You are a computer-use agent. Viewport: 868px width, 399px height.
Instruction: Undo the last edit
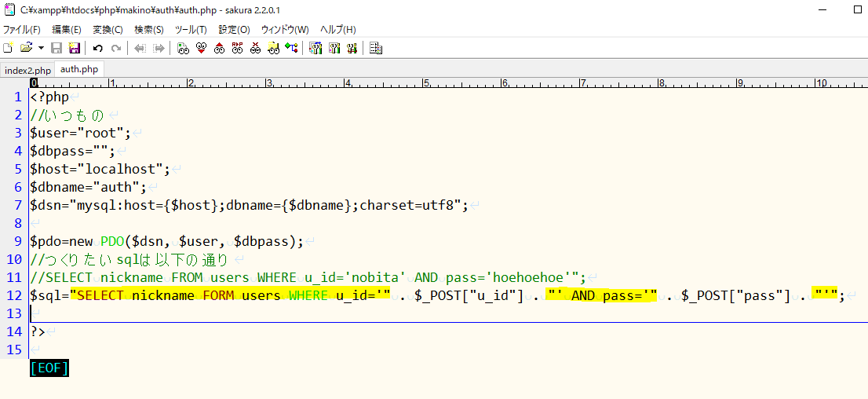[98, 48]
